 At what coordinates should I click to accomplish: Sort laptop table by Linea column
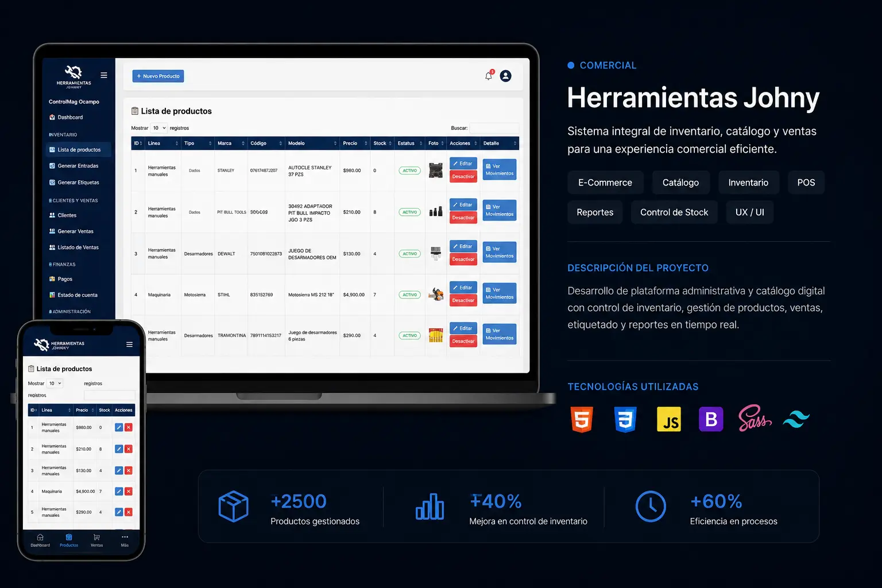tap(163, 144)
